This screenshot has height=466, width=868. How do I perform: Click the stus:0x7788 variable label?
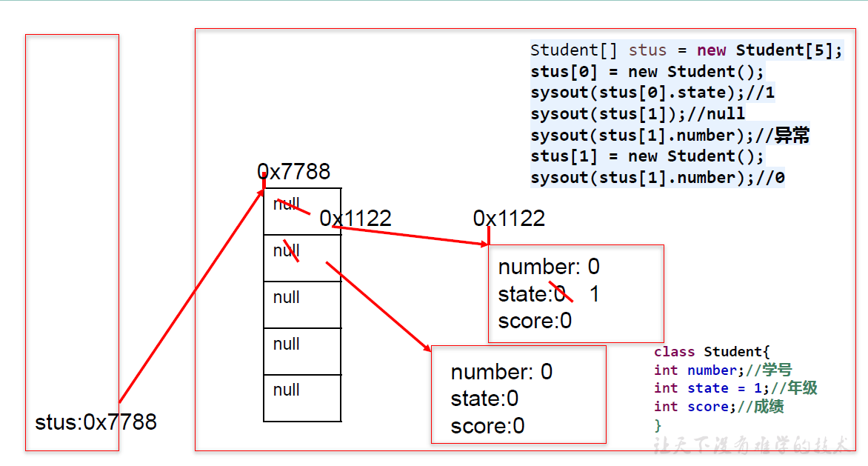pos(96,422)
